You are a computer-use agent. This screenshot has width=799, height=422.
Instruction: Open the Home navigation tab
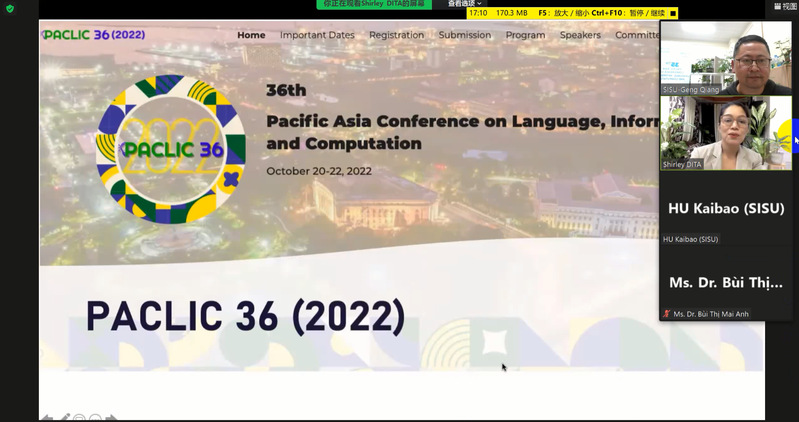[x=251, y=35]
